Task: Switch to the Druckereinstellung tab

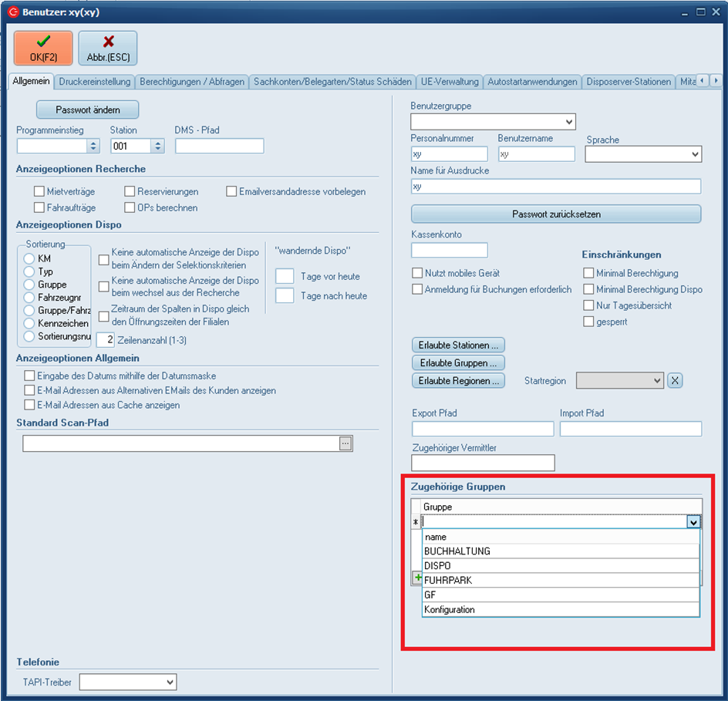Action: pos(96,82)
